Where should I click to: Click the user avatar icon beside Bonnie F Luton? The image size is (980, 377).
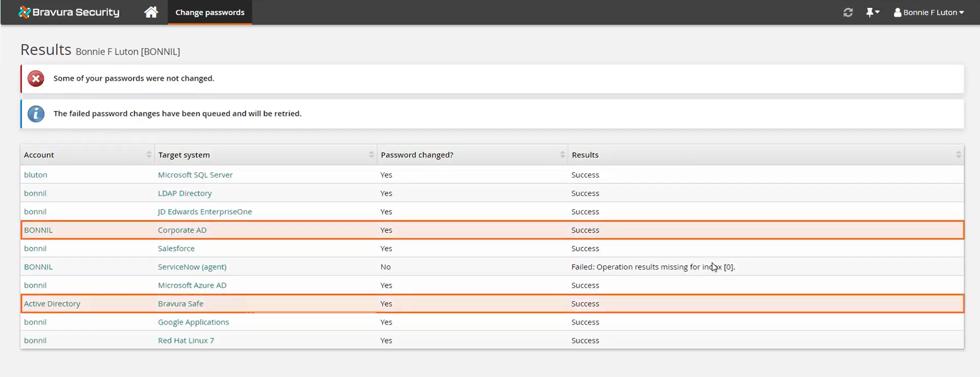pyautogui.click(x=897, y=12)
